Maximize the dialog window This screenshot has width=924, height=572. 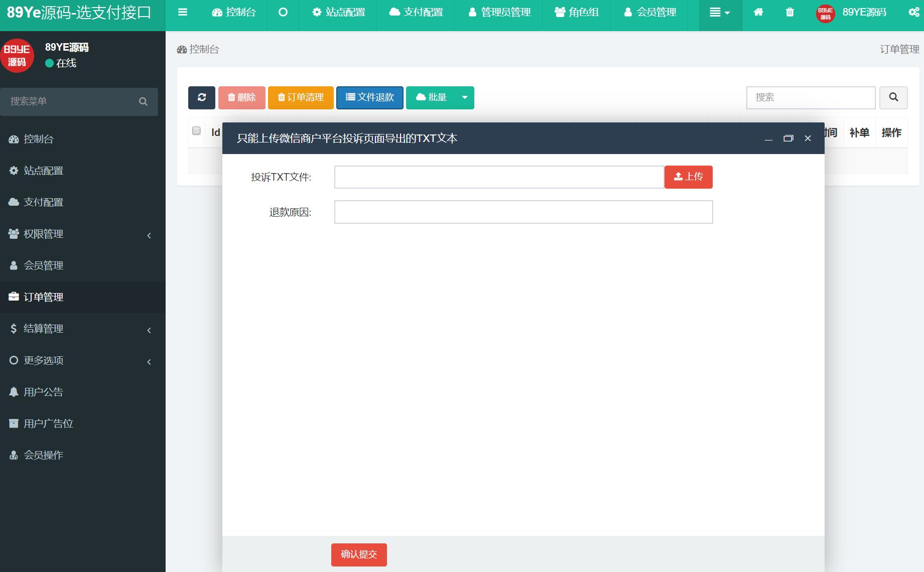click(x=788, y=138)
